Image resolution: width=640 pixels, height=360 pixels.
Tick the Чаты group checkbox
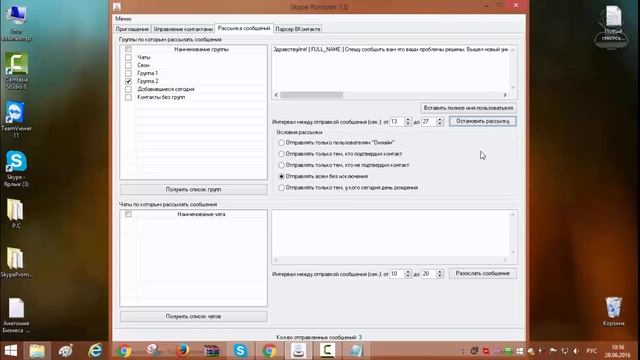tap(128, 58)
